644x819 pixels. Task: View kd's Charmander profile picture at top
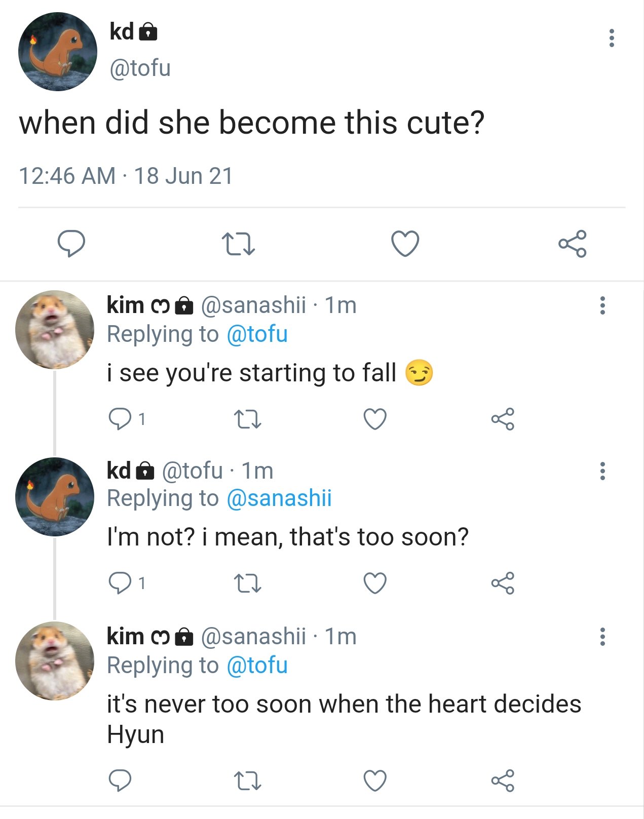[x=58, y=52]
